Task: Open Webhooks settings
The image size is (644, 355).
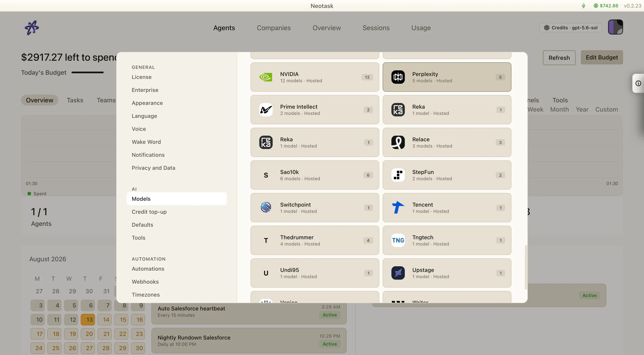Action: 177,282
